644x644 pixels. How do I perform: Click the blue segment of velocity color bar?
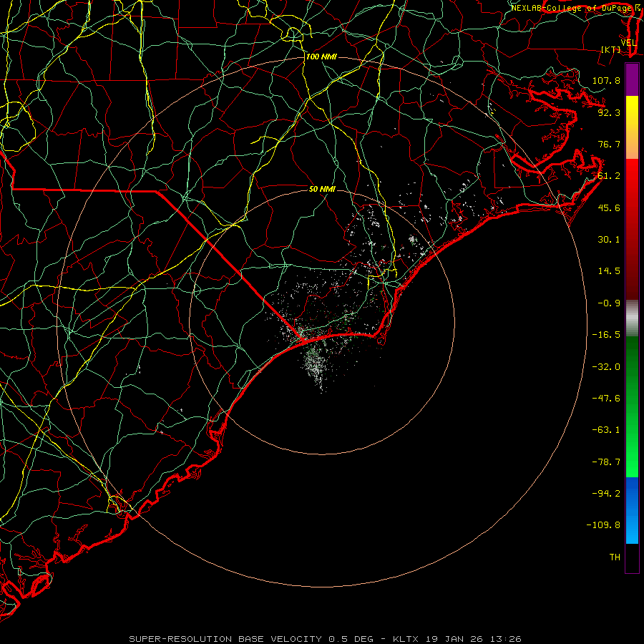point(632,510)
